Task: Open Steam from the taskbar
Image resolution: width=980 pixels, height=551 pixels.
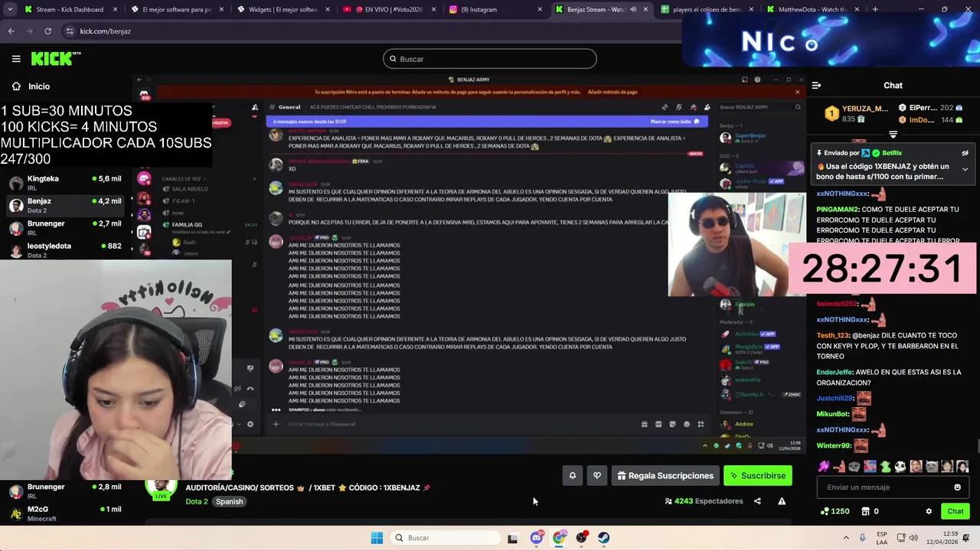Action: click(604, 538)
